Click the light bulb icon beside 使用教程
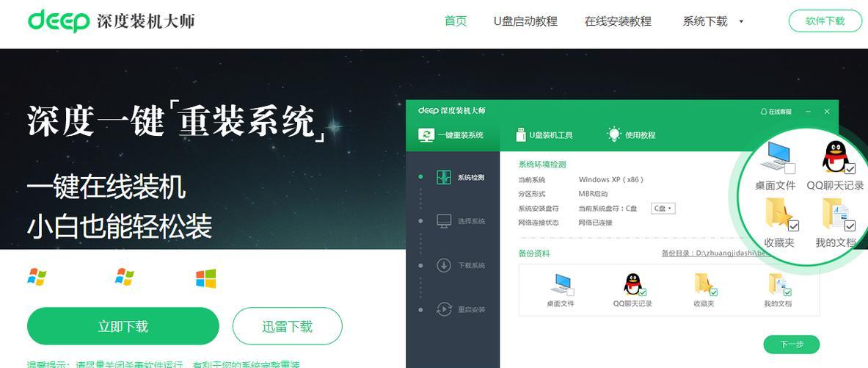Image resolution: width=868 pixels, height=368 pixels. point(614,134)
